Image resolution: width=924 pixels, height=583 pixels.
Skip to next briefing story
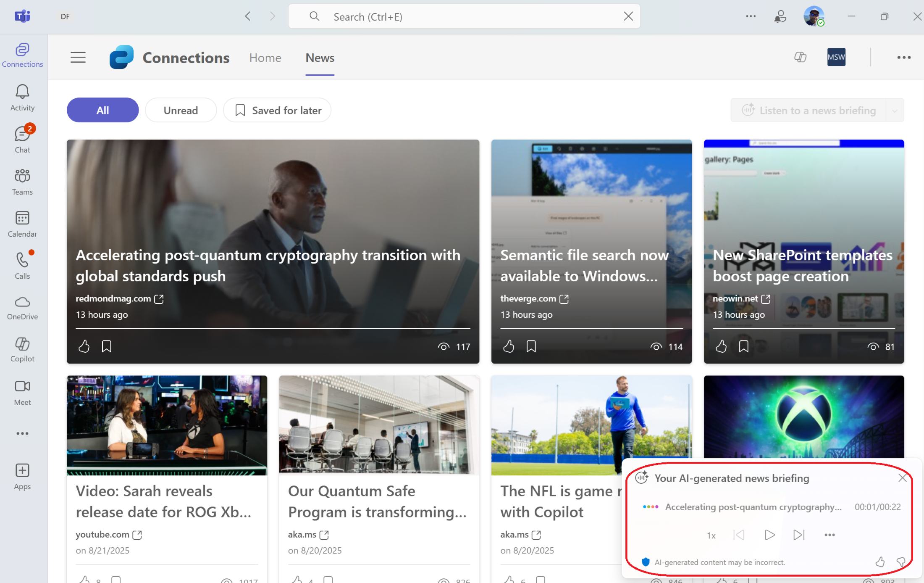click(x=799, y=535)
